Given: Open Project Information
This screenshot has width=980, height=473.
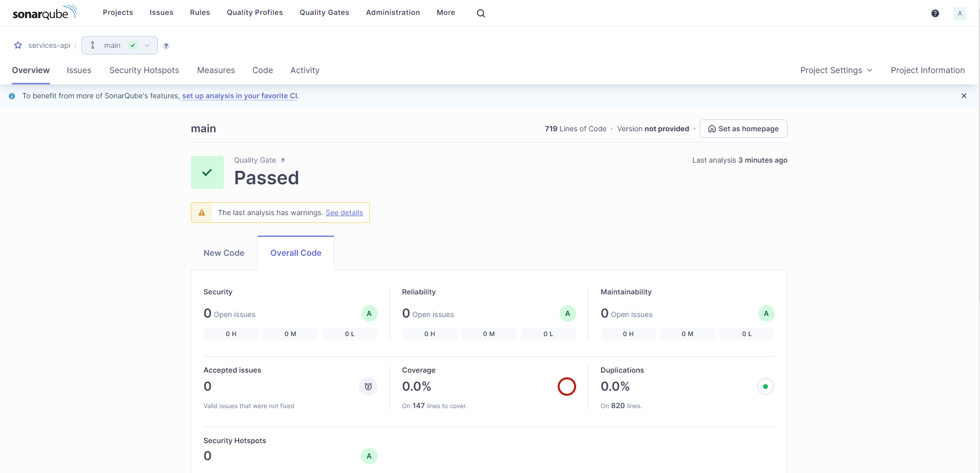Looking at the screenshot, I should coord(928,71).
